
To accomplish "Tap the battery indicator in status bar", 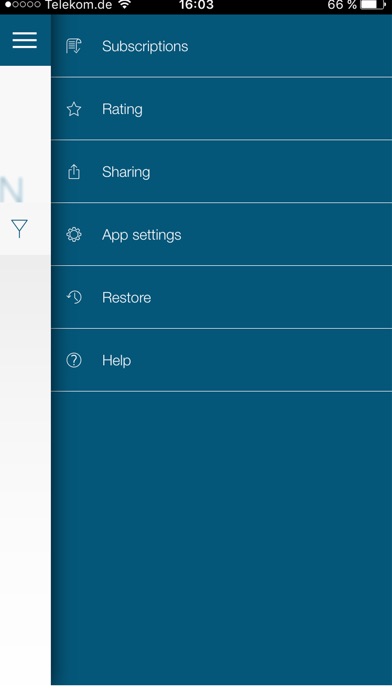I will point(373,5).
